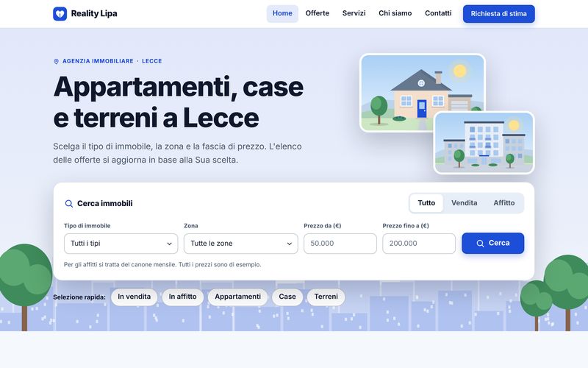Click the 'AGENZIA IMMOBILIARE · LECCE' text
This screenshot has width=588, height=368.
(112, 61)
